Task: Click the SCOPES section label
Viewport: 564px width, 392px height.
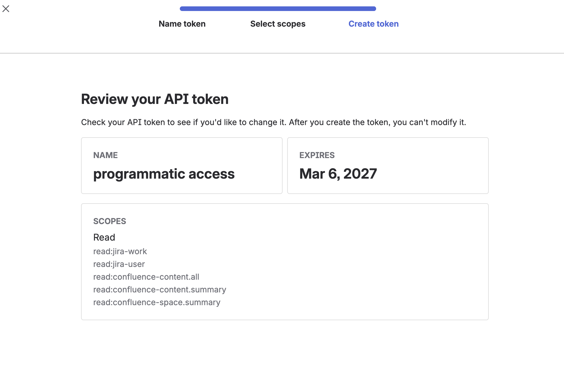Action: point(109,221)
